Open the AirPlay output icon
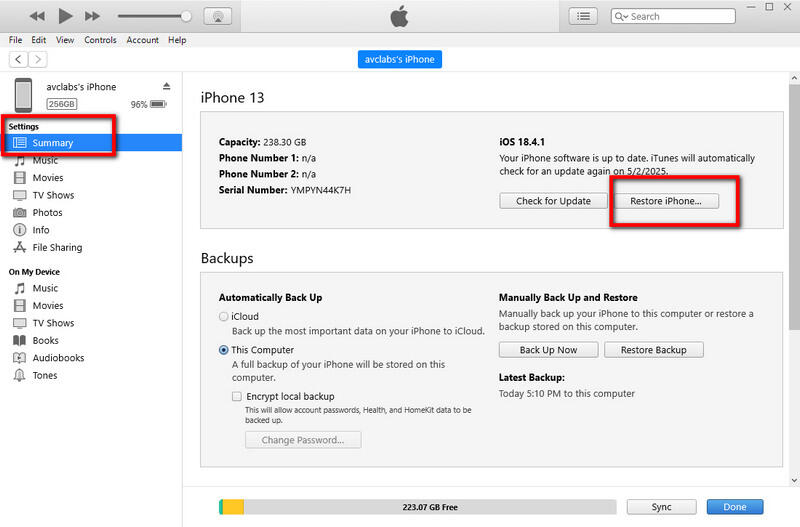800x527 pixels. [218, 16]
